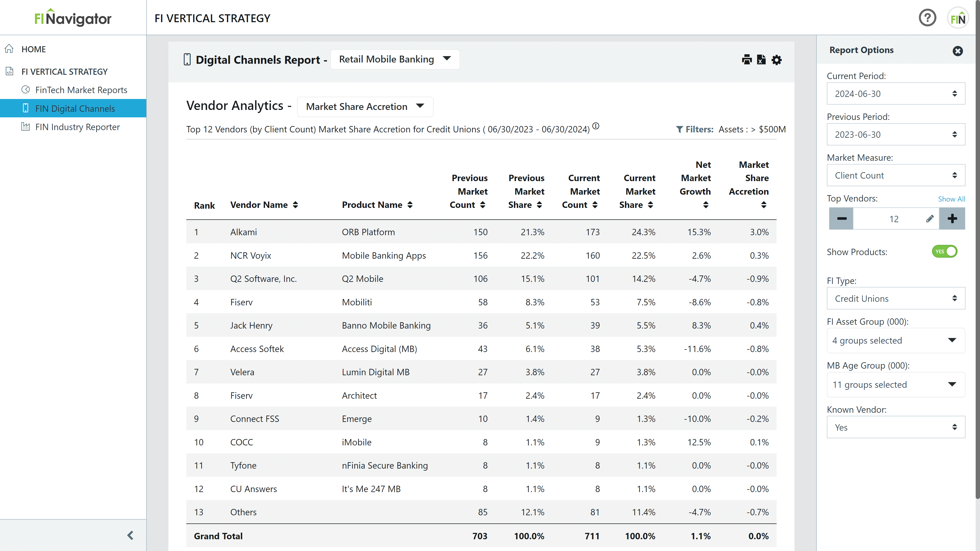This screenshot has width=980, height=551.
Task: Open FinTech Market Reports
Action: [81, 90]
